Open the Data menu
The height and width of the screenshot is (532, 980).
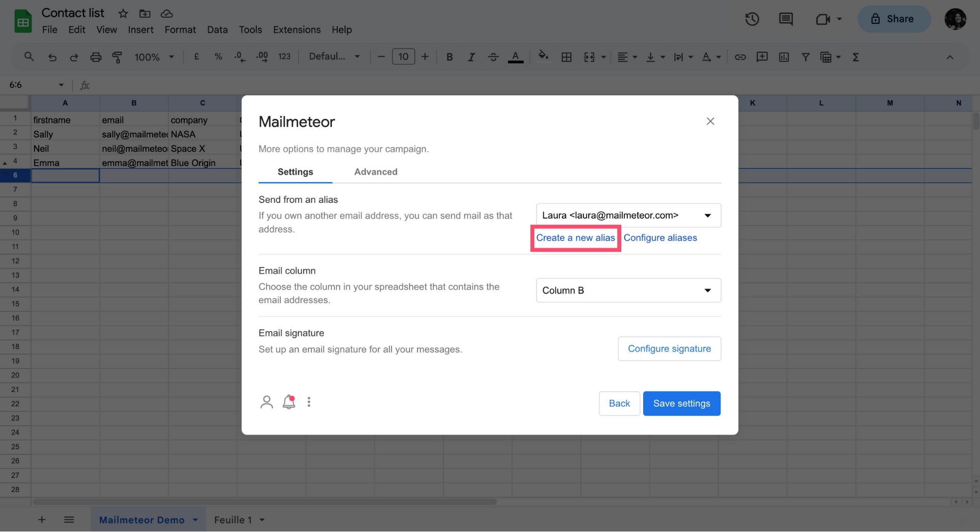pyautogui.click(x=217, y=29)
